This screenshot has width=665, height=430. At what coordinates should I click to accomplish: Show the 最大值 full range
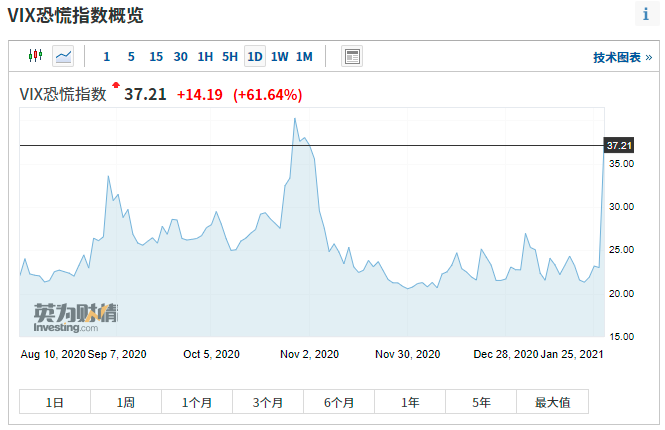(x=552, y=402)
